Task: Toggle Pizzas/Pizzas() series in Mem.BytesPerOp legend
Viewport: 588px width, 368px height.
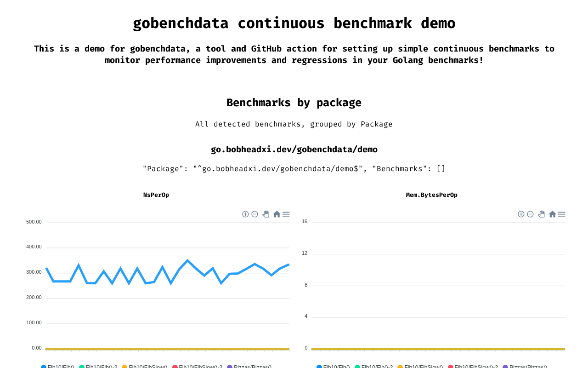Action: click(528, 367)
